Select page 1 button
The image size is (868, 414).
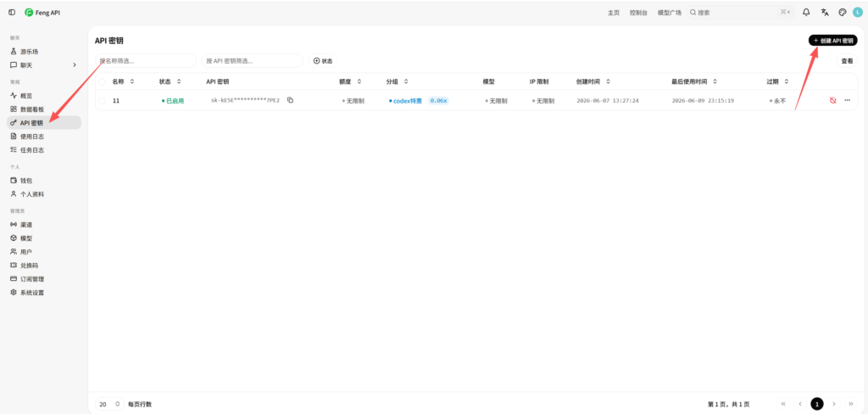[817, 404]
